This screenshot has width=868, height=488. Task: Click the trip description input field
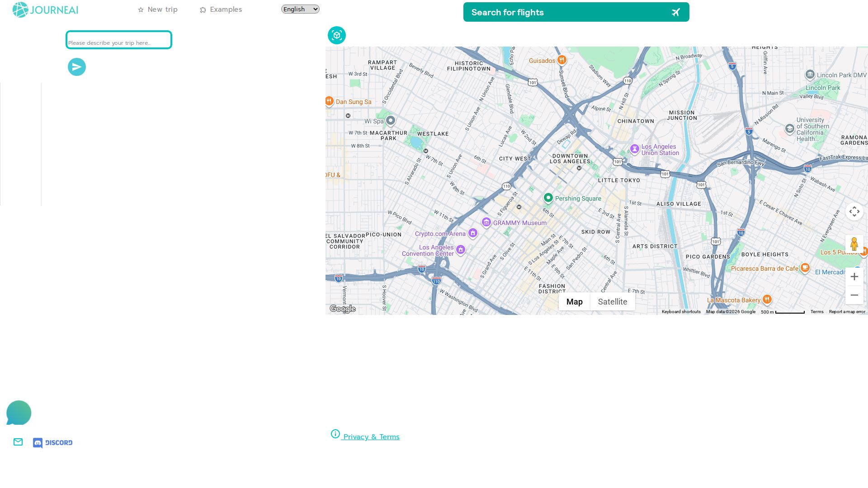click(x=119, y=40)
